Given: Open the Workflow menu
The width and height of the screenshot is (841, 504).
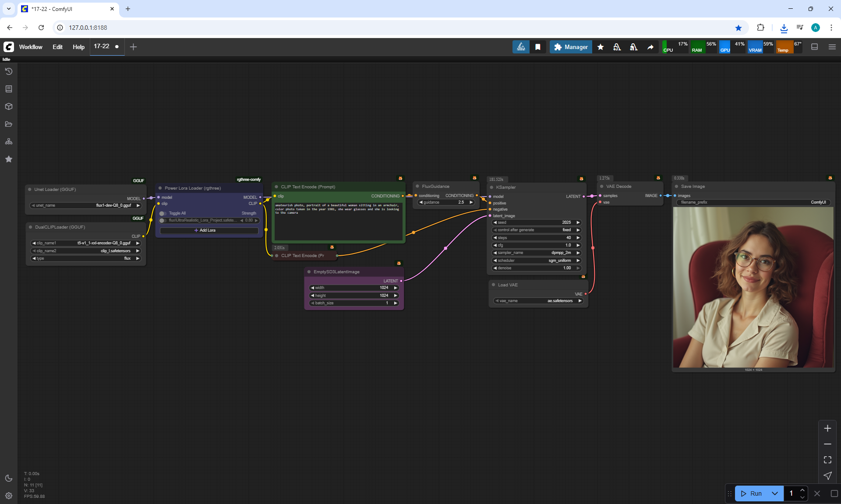Looking at the screenshot, I should [31, 47].
